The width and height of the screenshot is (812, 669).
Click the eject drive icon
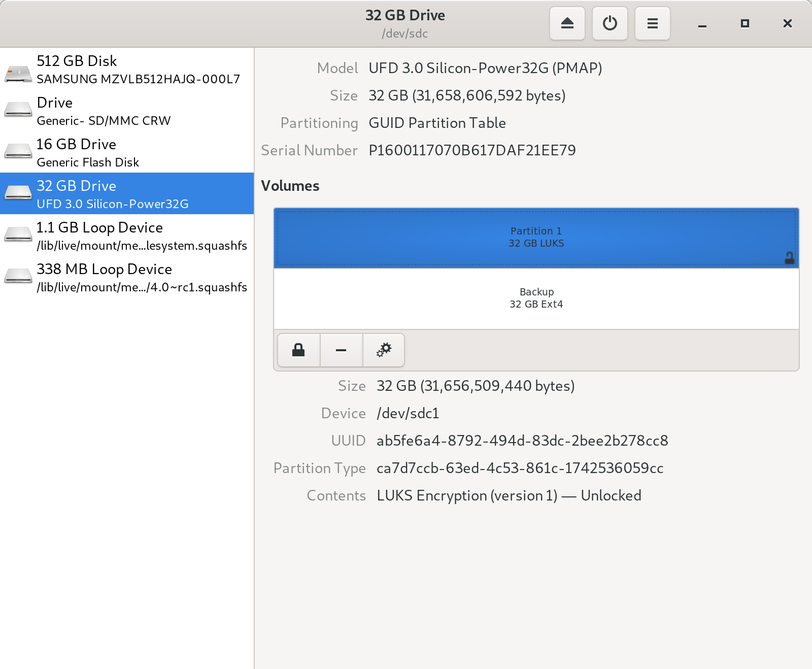pos(567,23)
